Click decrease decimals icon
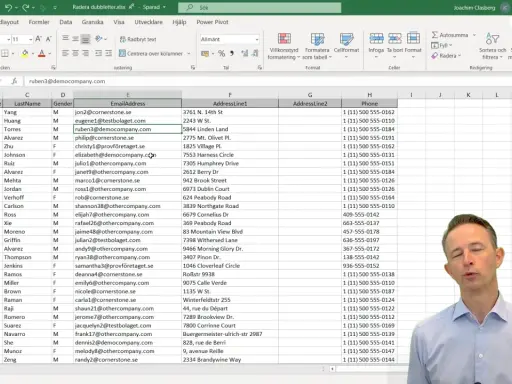This screenshot has height=384, width=512. [255, 53]
